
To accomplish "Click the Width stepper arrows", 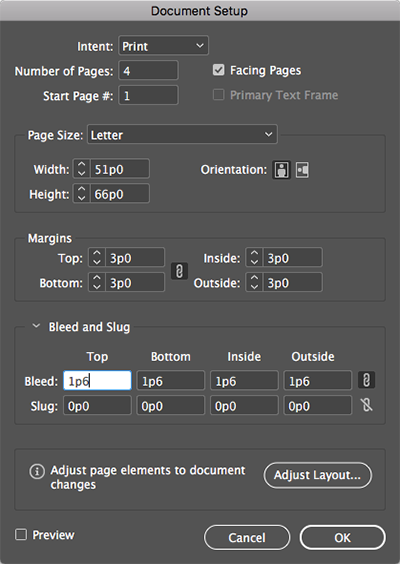I will coord(82,169).
